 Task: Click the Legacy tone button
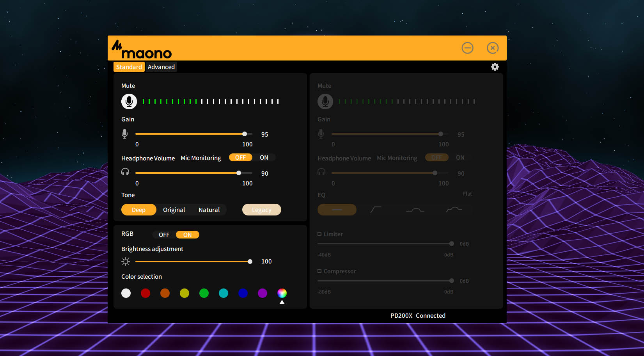pos(261,210)
